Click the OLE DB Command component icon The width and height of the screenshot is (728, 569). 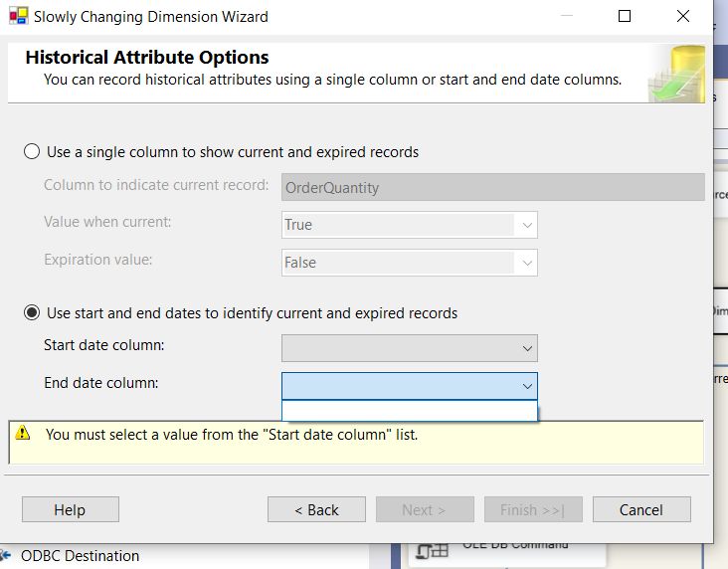click(x=432, y=550)
